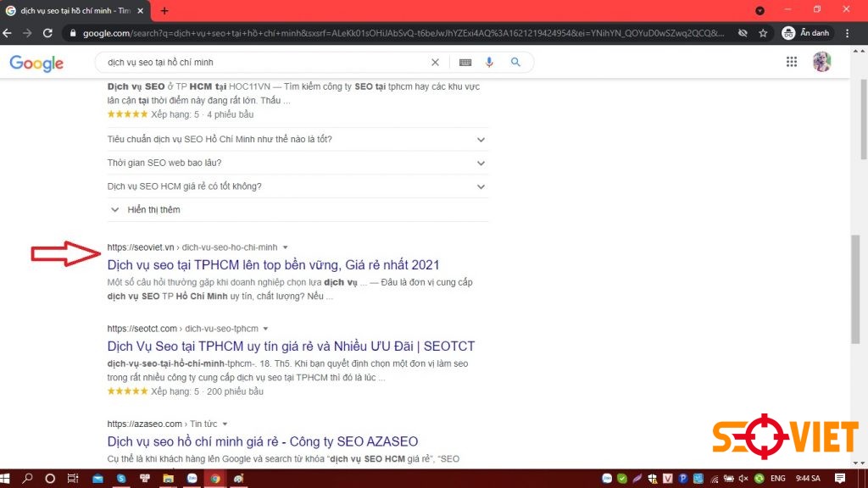Reload the page with the refresh icon
Screen dimensions: 868x488
tap(48, 33)
